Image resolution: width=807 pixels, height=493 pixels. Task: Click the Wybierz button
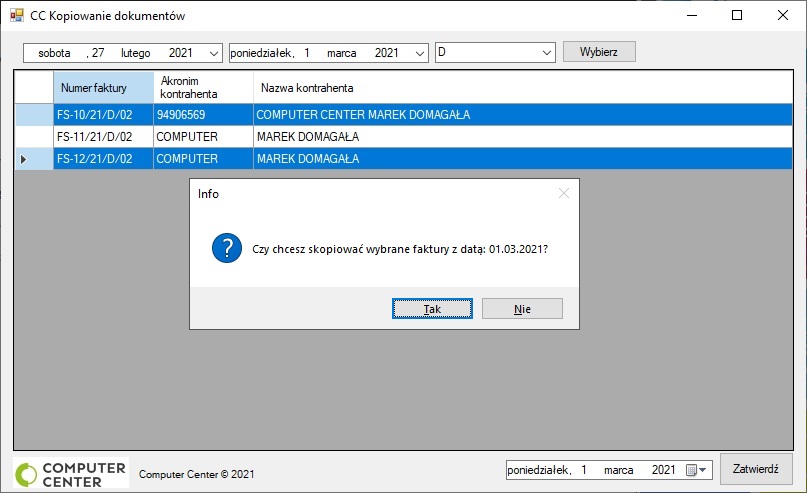[599, 51]
